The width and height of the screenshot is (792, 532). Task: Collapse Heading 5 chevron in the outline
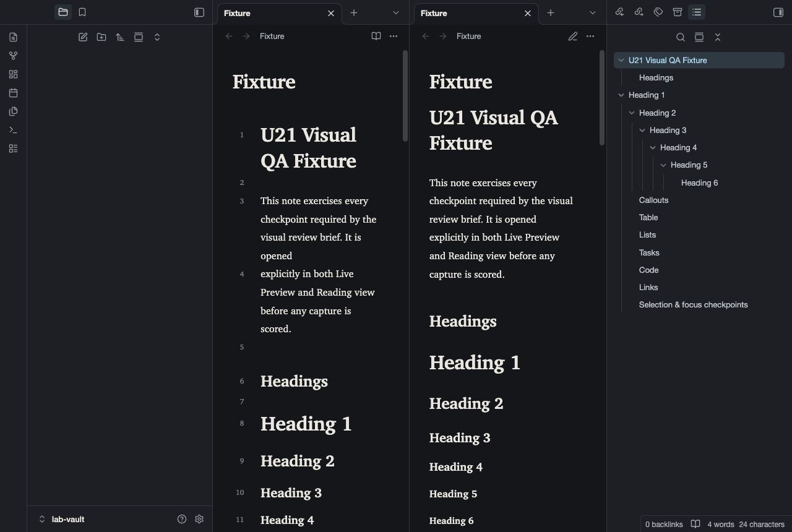[663, 165]
